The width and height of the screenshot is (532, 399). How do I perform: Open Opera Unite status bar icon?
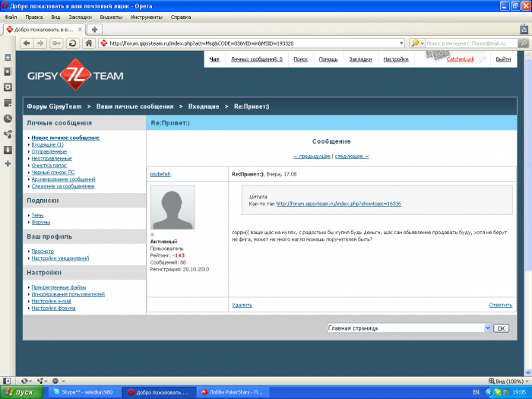pyautogui.click(x=42, y=381)
